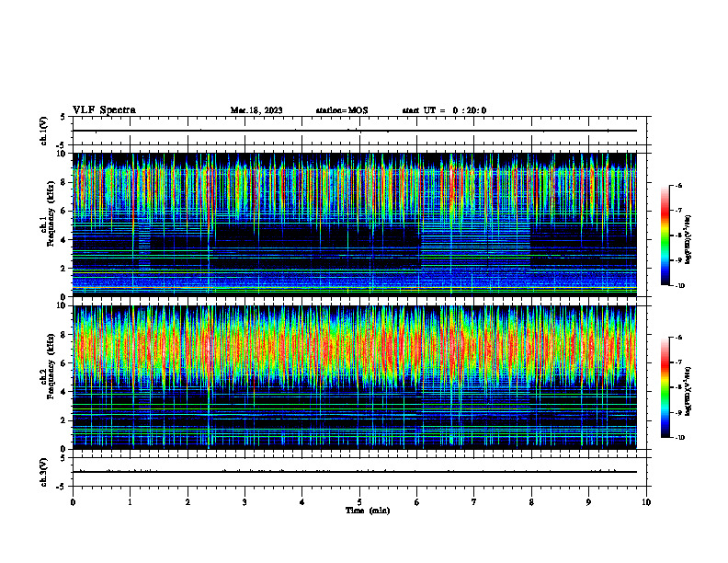The height and width of the screenshot is (563, 728).
Task: Click the ch.2 spectrogram panel
Action: [x=355, y=377]
